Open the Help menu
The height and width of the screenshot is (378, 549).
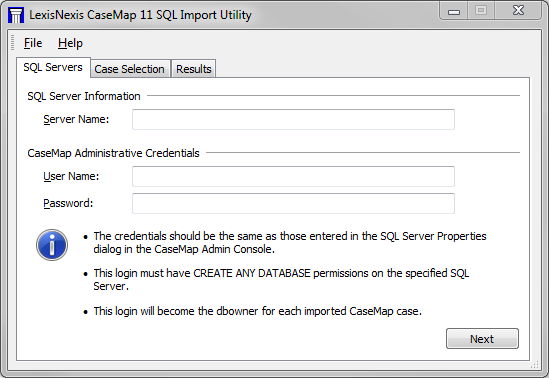point(70,43)
